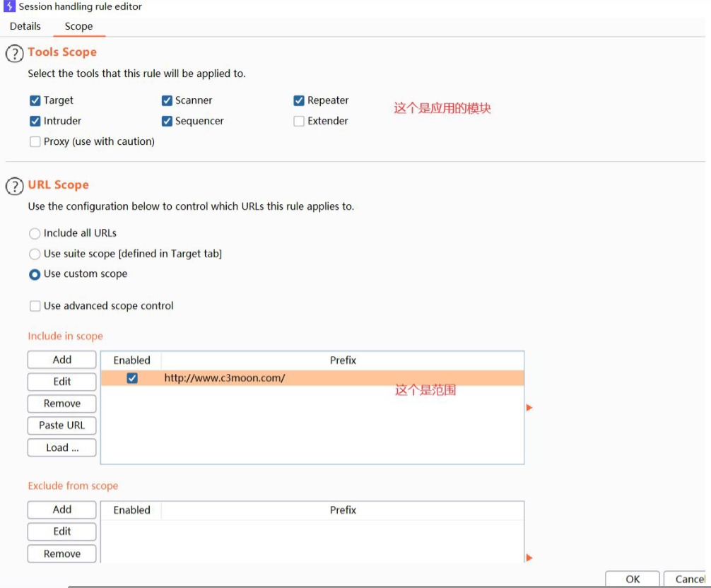Switch to the Details tab
The width and height of the screenshot is (711, 588).
pyautogui.click(x=25, y=26)
